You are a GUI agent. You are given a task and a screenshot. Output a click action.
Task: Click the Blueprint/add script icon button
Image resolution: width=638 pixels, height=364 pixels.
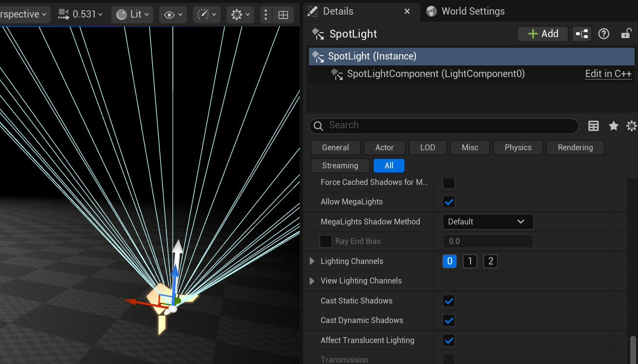tap(582, 34)
